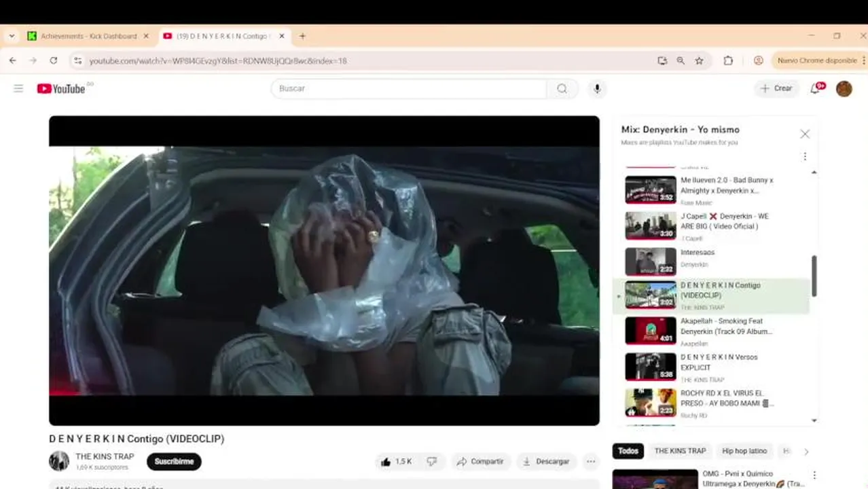The image size is (868, 489).
Task: Click the URL address bar
Action: click(367, 60)
